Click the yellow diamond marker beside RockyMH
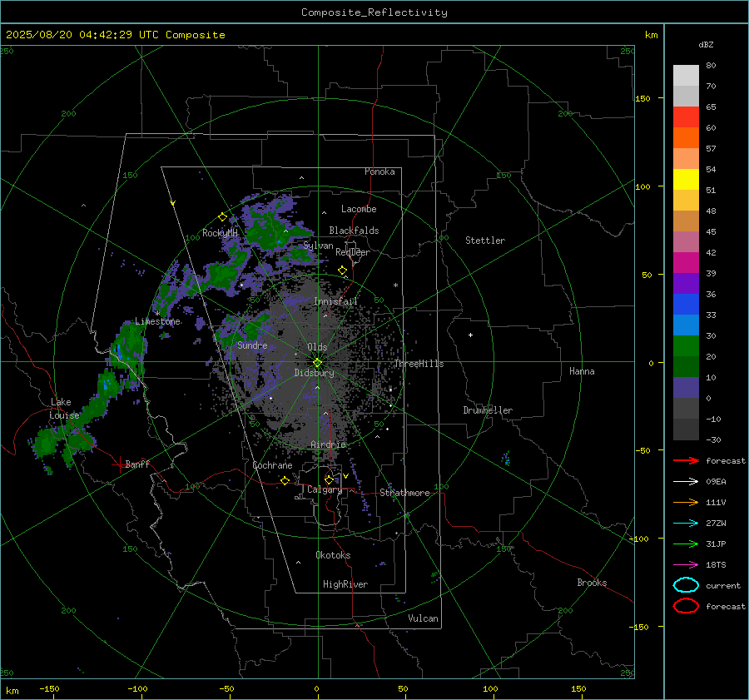Screen dimensions: 749x700 pyautogui.click(x=222, y=217)
